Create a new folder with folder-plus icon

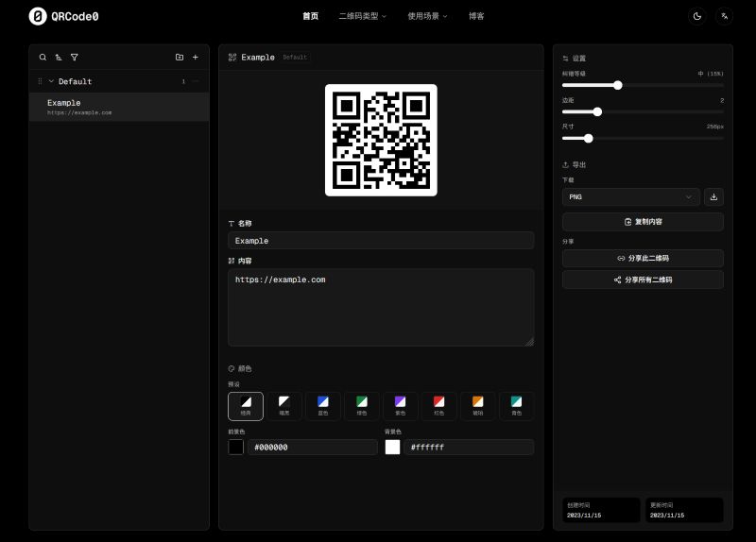tap(180, 57)
